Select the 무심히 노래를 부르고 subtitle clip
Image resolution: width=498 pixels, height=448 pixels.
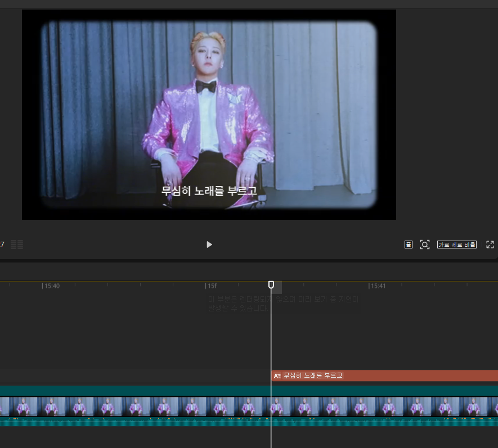385,375
